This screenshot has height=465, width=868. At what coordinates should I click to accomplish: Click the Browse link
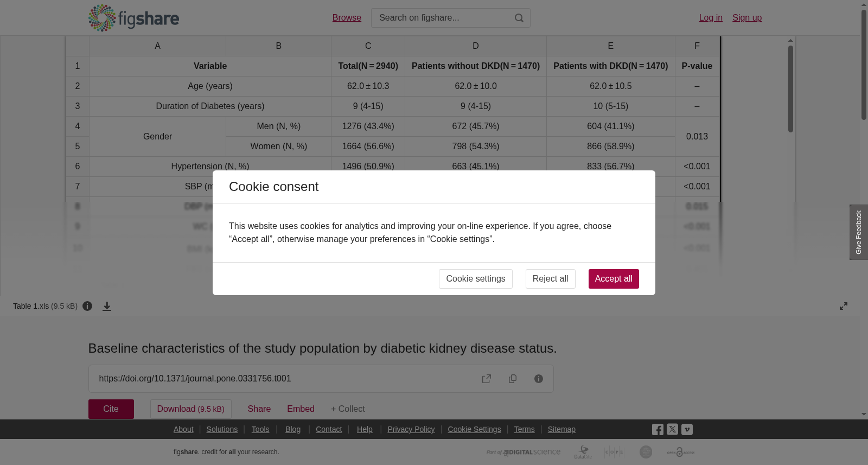click(x=347, y=18)
